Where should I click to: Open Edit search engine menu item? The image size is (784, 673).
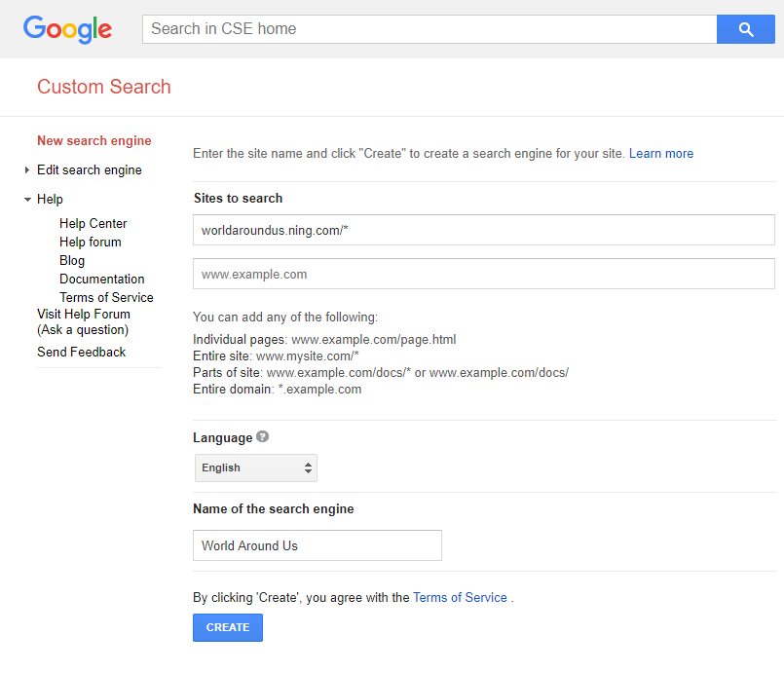(x=90, y=170)
